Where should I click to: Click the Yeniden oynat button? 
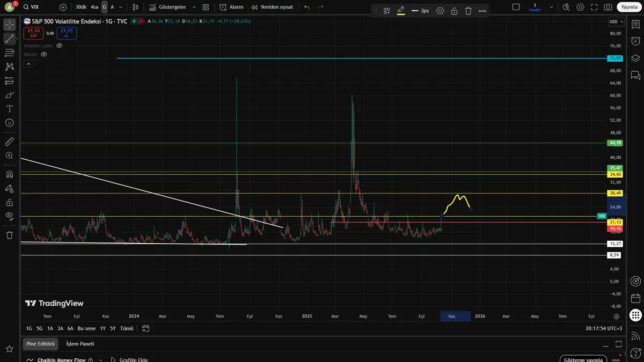coord(272,7)
